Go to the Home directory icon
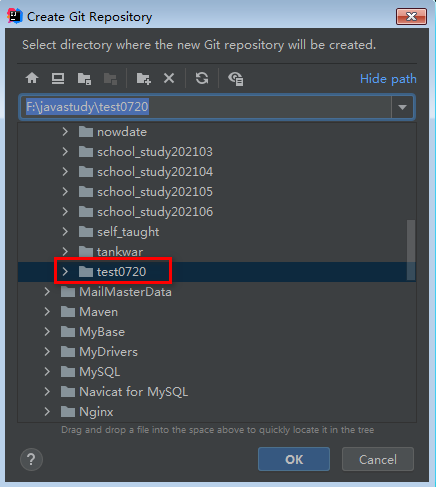Viewport: 436px width, 487px height. [x=32, y=78]
